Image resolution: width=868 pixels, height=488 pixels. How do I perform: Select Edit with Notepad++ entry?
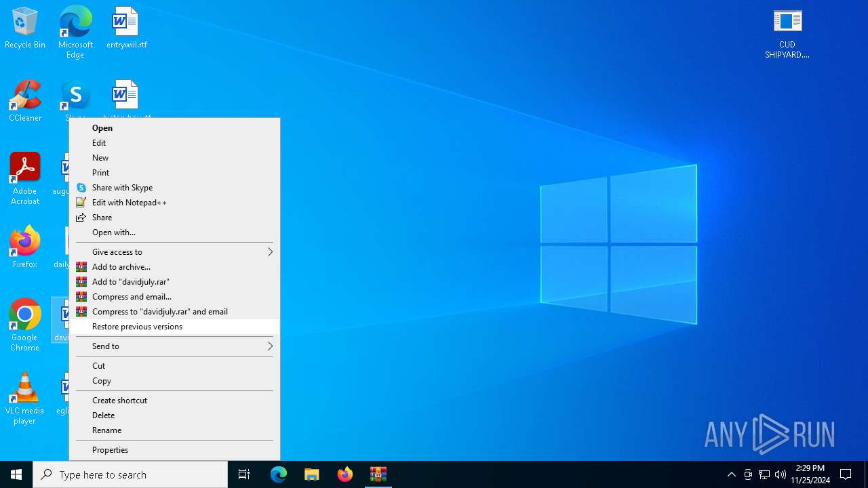[175, 202]
